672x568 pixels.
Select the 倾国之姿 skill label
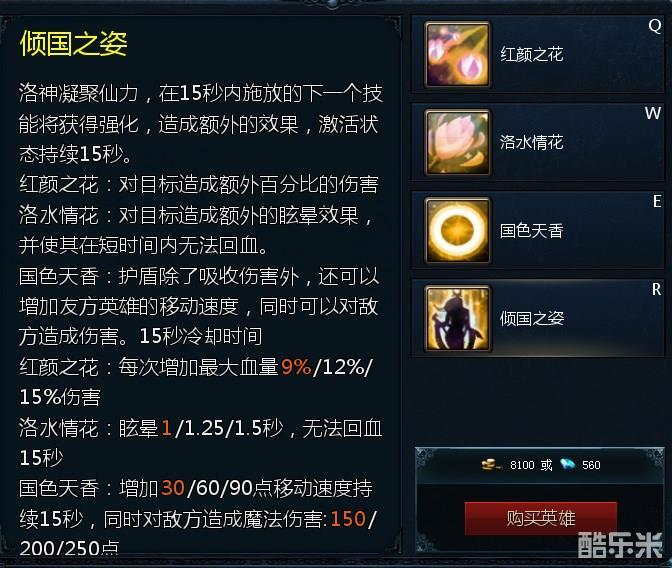(x=531, y=319)
